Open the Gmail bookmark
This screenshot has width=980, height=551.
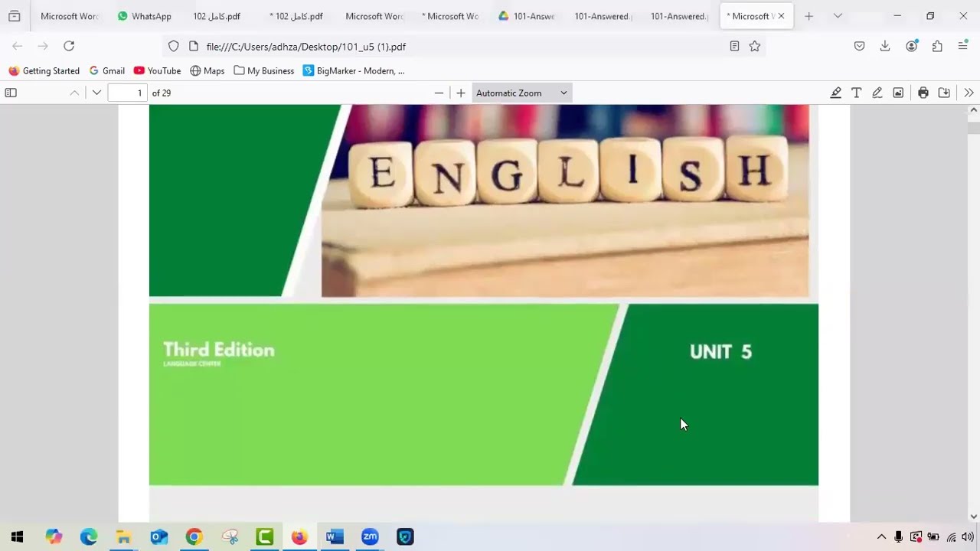click(x=107, y=70)
